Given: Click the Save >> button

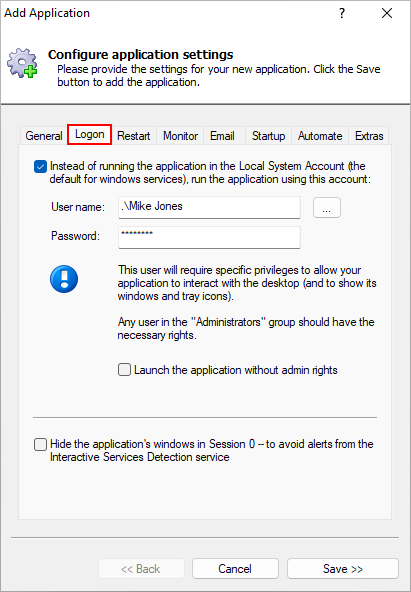Looking at the screenshot, I should [x=343, y=569].
